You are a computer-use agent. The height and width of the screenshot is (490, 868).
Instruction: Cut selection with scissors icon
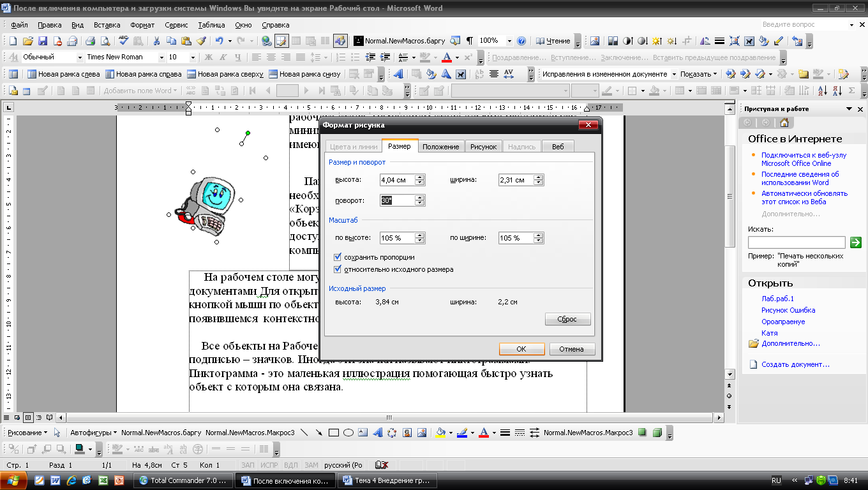coord(156,41)
